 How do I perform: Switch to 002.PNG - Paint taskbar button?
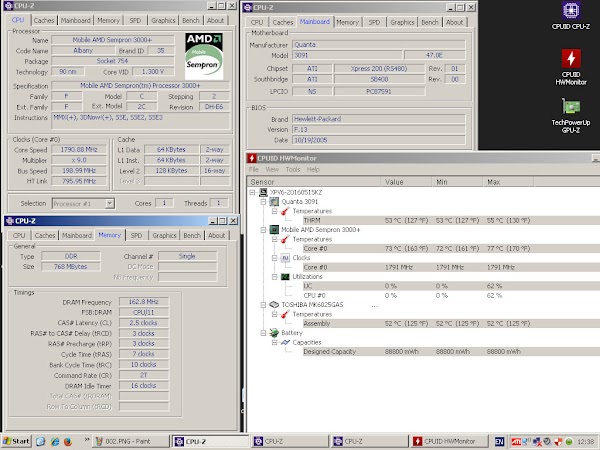point(131,442)
